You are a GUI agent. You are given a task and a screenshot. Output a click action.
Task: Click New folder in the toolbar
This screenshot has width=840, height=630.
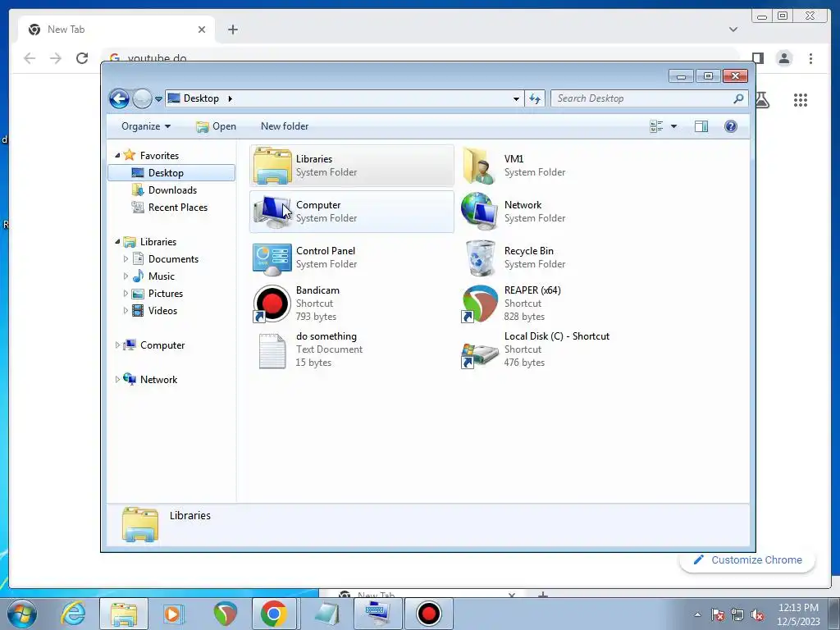click(285, 126)
